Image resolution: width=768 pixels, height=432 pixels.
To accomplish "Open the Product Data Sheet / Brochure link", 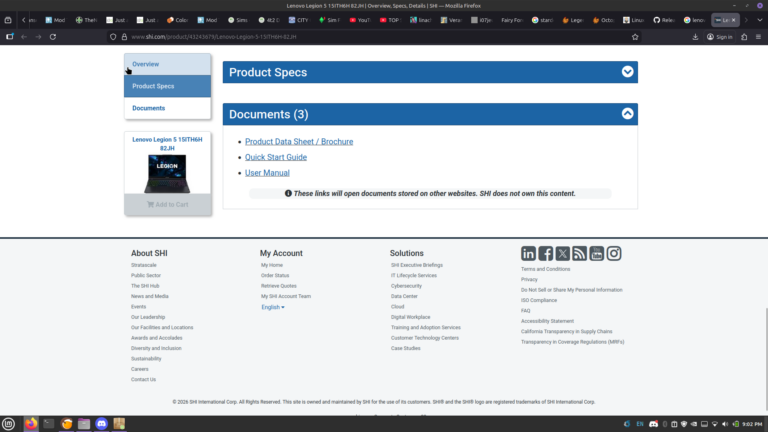I will (299, 142).
